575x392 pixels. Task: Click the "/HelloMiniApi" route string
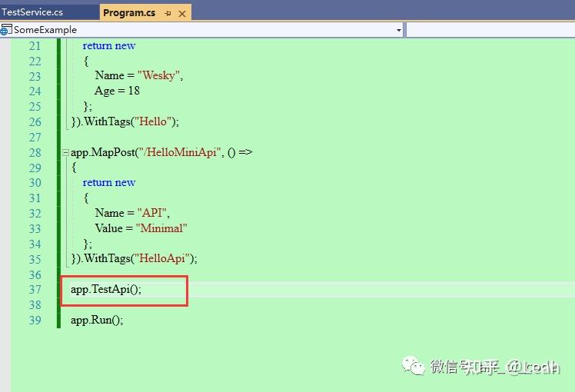click(180, 152)
